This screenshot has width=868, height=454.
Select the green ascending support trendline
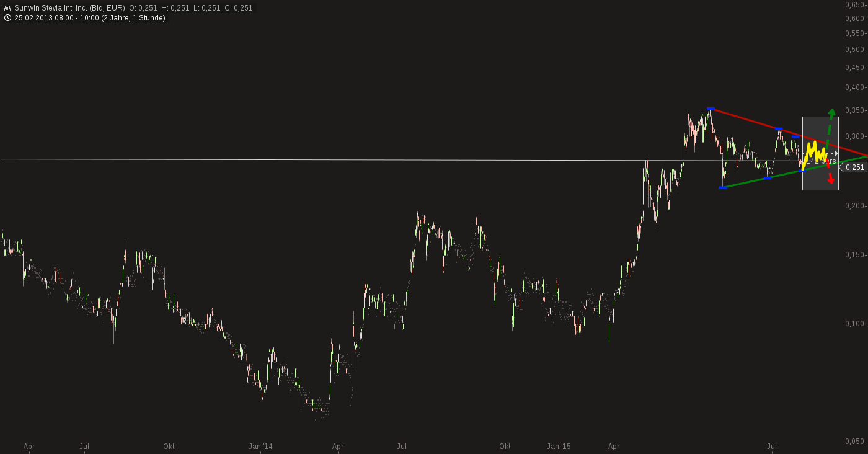click(794, 172)
